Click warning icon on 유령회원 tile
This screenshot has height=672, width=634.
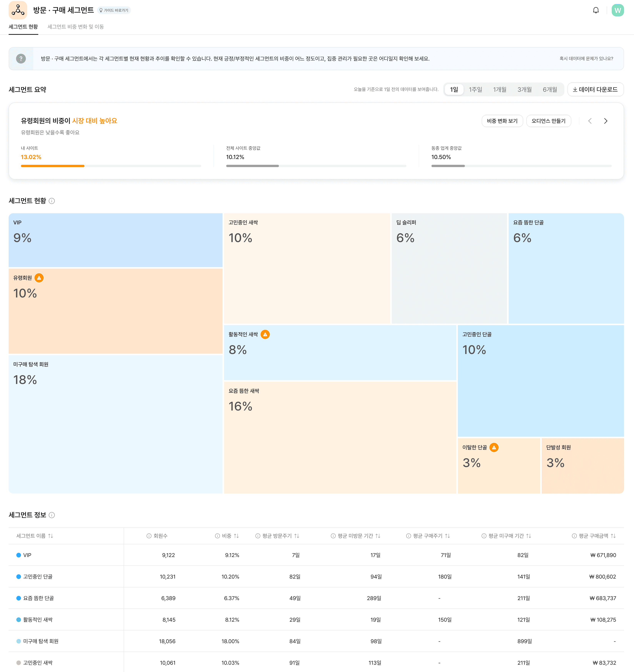(39, 278)
